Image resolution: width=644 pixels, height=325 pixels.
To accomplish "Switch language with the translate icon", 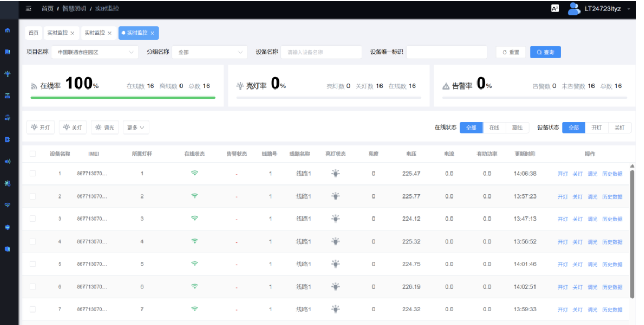I will click(x=555, y=9).
